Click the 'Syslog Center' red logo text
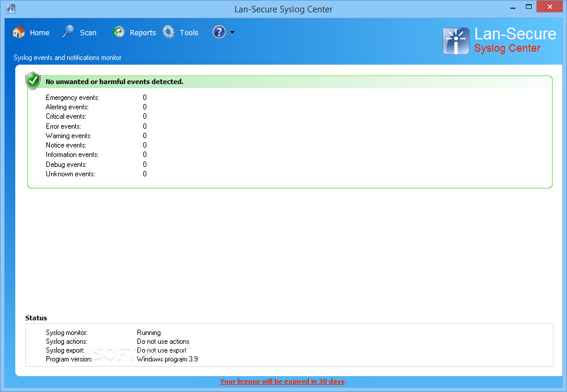This screenshot has width=567, height=392. (507, 48)
